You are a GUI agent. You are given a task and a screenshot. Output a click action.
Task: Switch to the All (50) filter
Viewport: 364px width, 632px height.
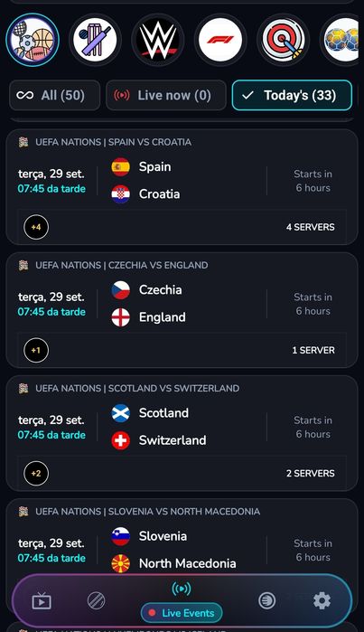pyautogui.click(x=55, y=95)
